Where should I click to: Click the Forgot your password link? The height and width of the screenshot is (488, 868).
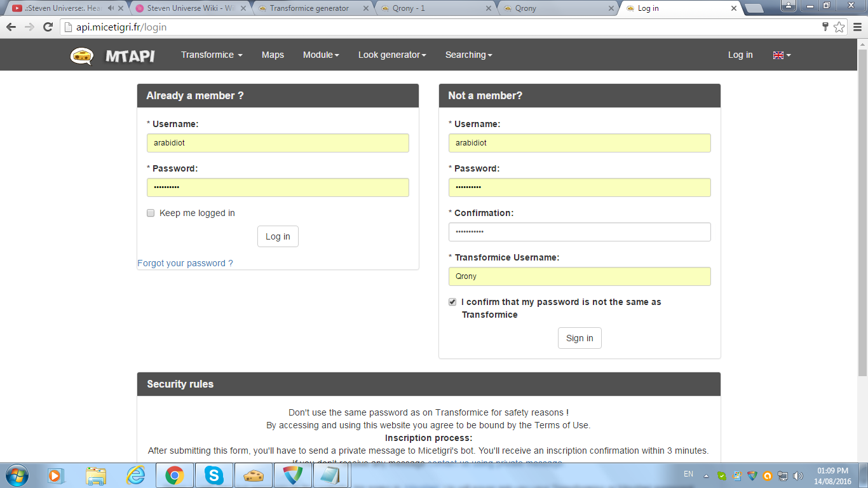185,263
